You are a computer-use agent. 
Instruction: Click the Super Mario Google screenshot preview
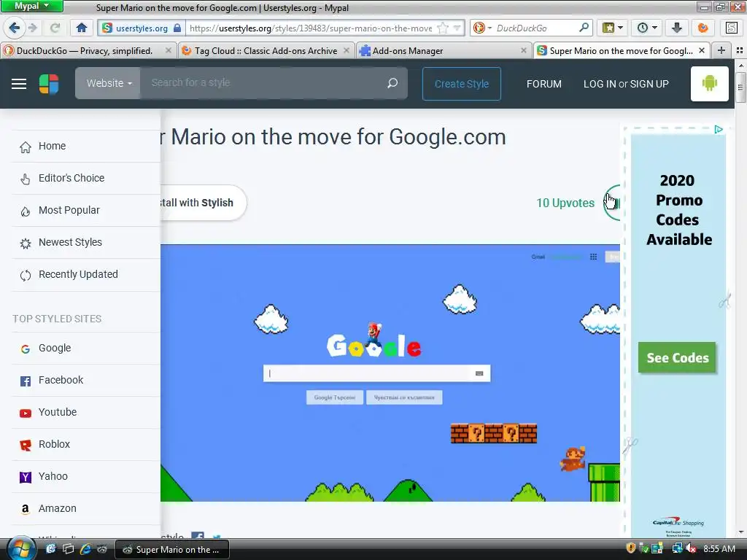coord(390,373)
